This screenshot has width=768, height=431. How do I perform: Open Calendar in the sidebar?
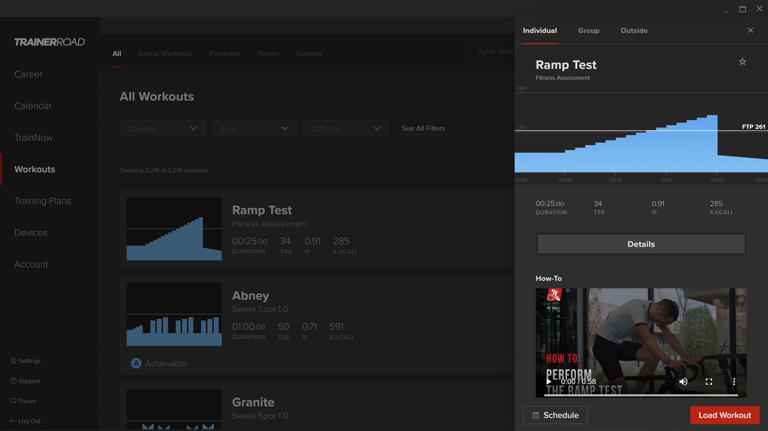33,106
